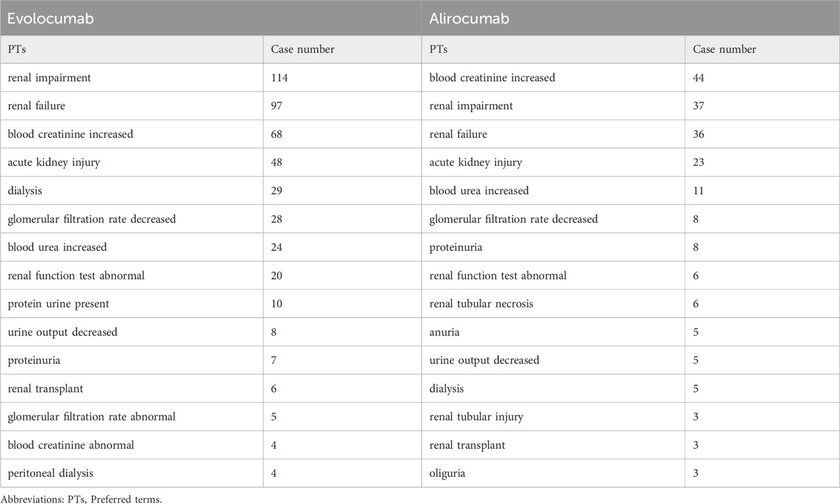This screenshot has height=504, width=840.
Task: Click case number 97 for renal failure
Action: coord(343,106)
